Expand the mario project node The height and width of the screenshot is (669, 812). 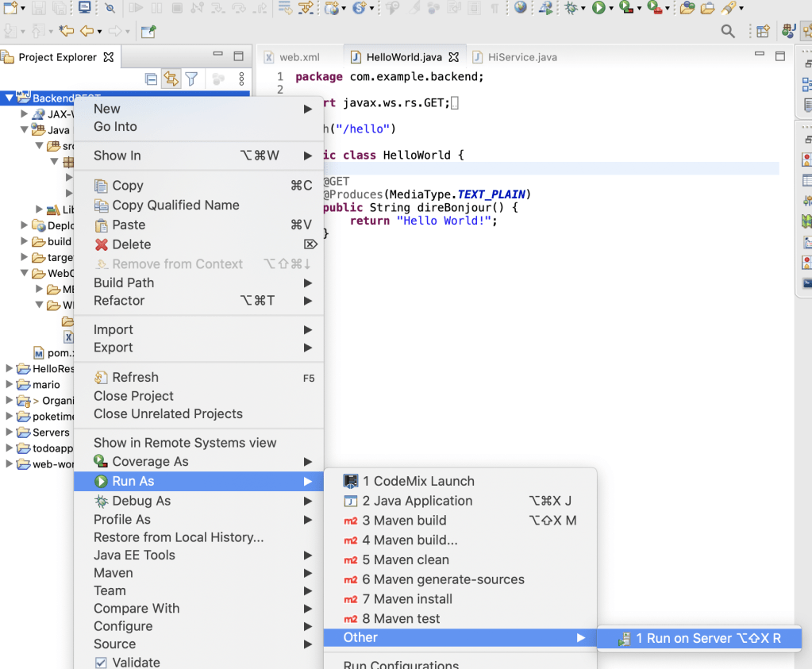pos(10,385)
